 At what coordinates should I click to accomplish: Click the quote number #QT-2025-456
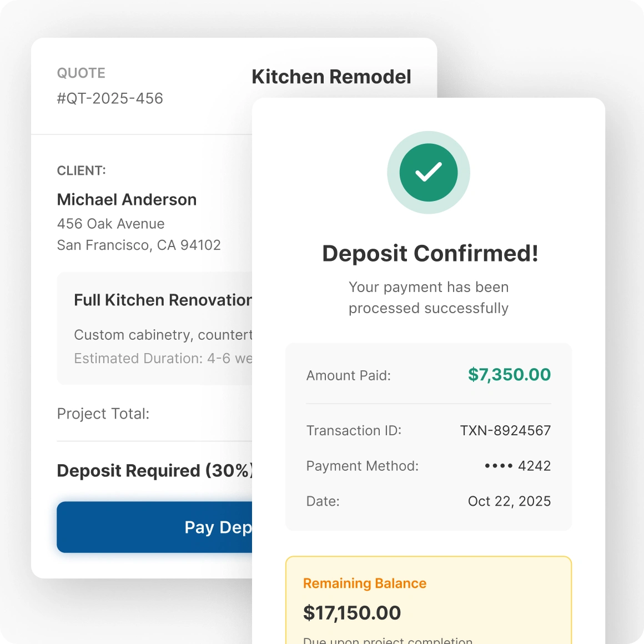[x=110, y=99]
